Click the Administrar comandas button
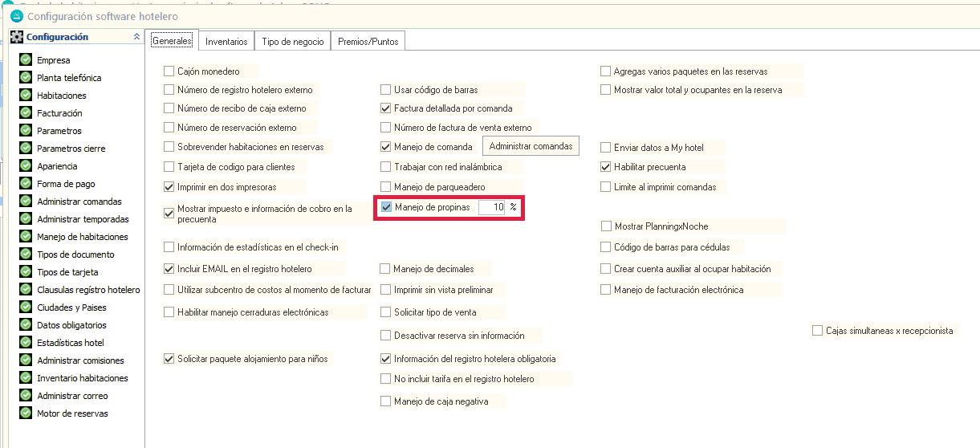980x448 pixels. tap(531, 146)
